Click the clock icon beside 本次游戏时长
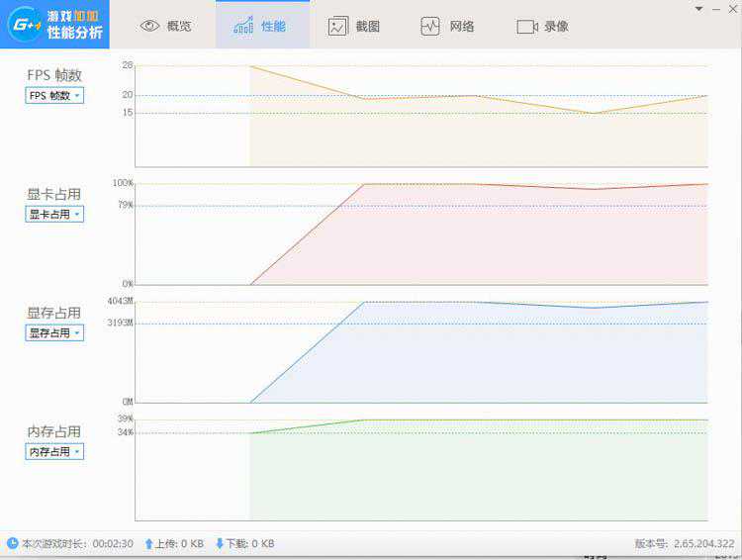742x560 pixels. click(13, 543)
